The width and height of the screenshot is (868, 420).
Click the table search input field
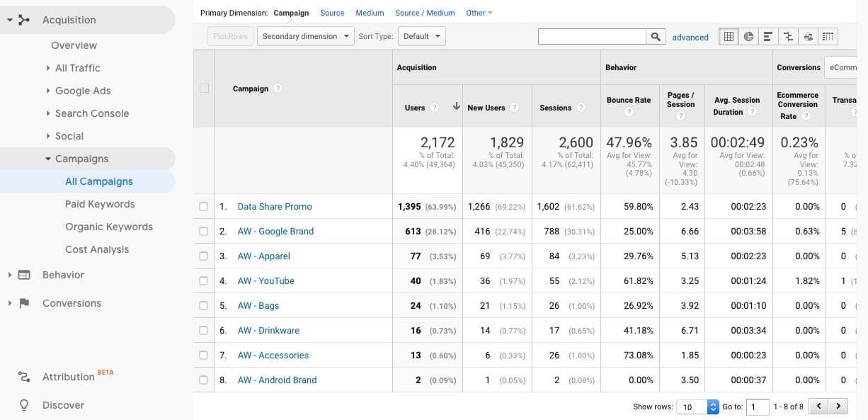(592, 37)
